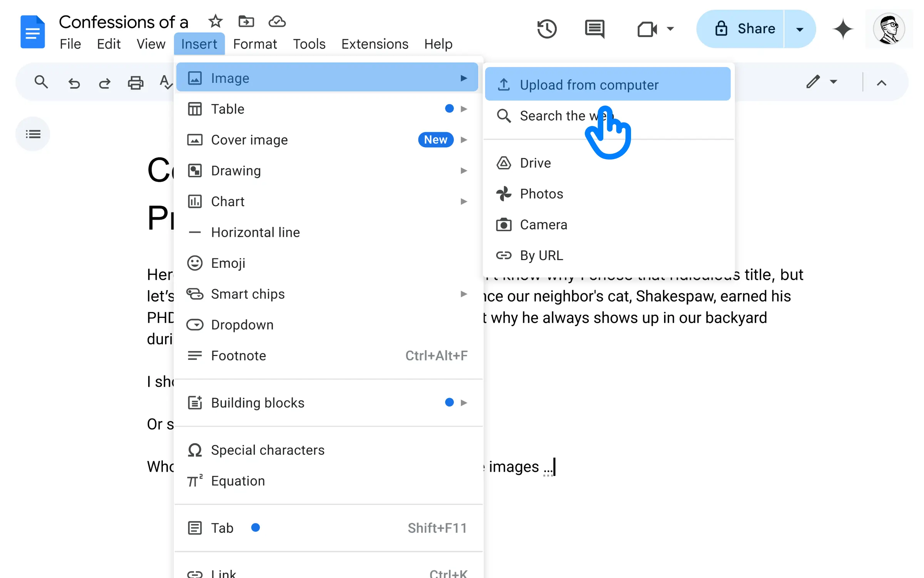Select the Image menu entry
This screenshot has height=578, width=924.
[x=327, y=78]
